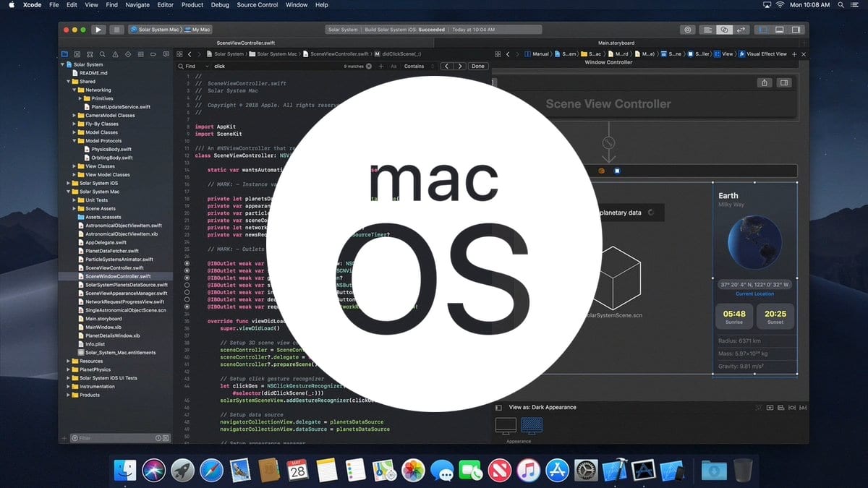Viewport: 868px width, 488px height.
Task: Switch to the Version editor
Action: 741,30
